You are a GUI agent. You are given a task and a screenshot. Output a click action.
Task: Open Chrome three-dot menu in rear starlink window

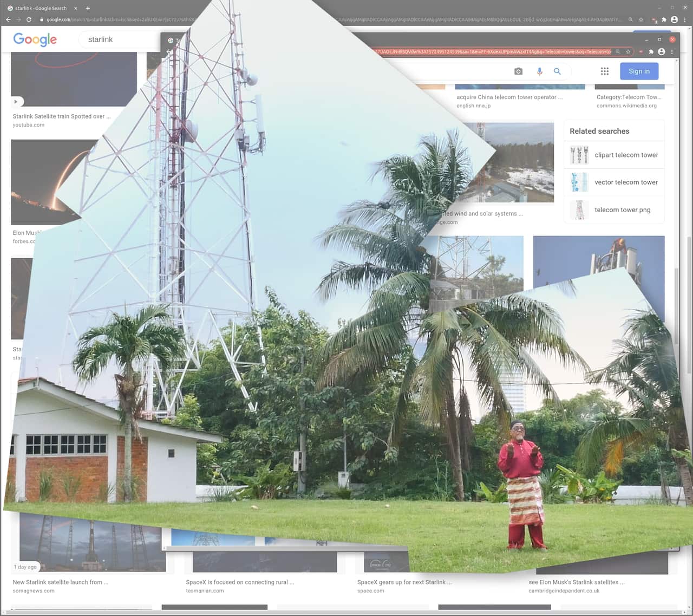[685, 19]
